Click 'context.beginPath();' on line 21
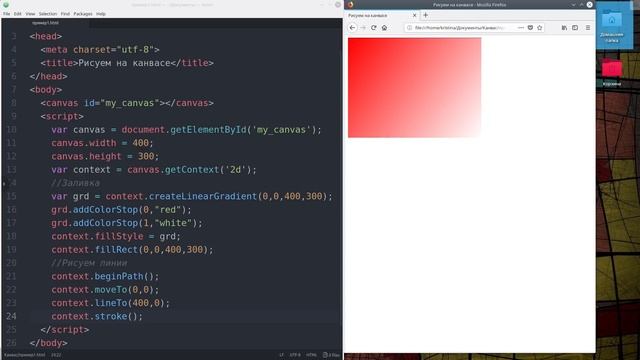 [105, 276]
